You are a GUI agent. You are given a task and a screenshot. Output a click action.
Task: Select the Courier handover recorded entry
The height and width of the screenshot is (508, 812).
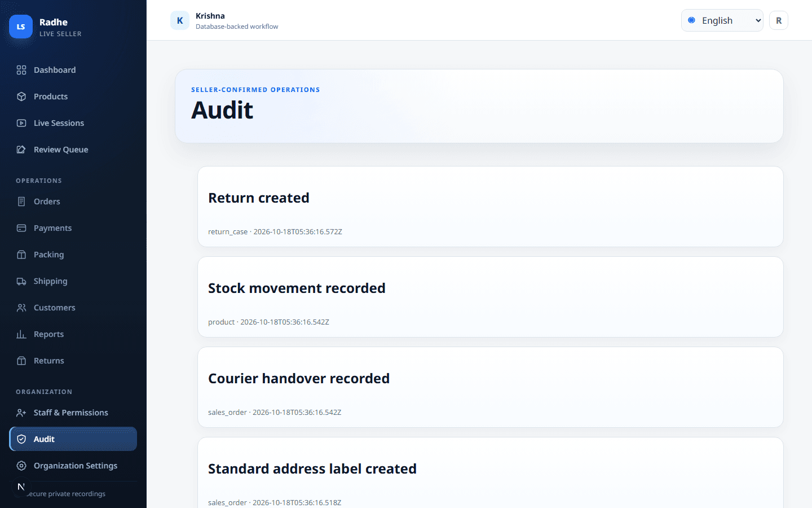pyautogui.click(x=491, y=387)
